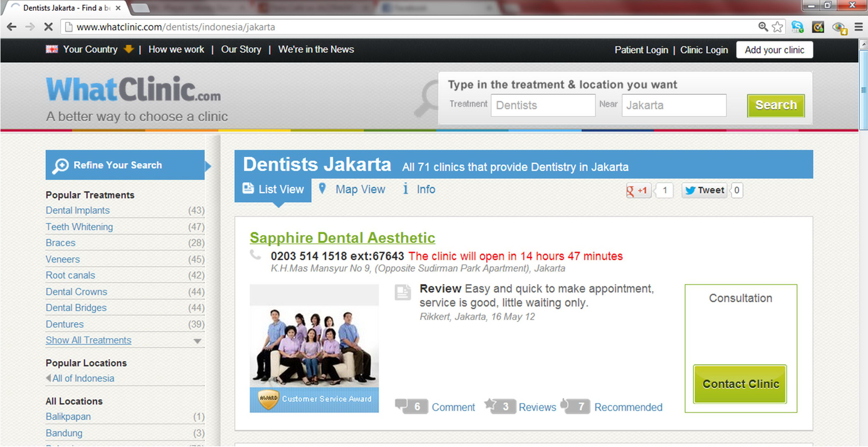Click the Customer Service Award badge
The height and width of the screenshot is (447, 868).
(x=314, y=400)
